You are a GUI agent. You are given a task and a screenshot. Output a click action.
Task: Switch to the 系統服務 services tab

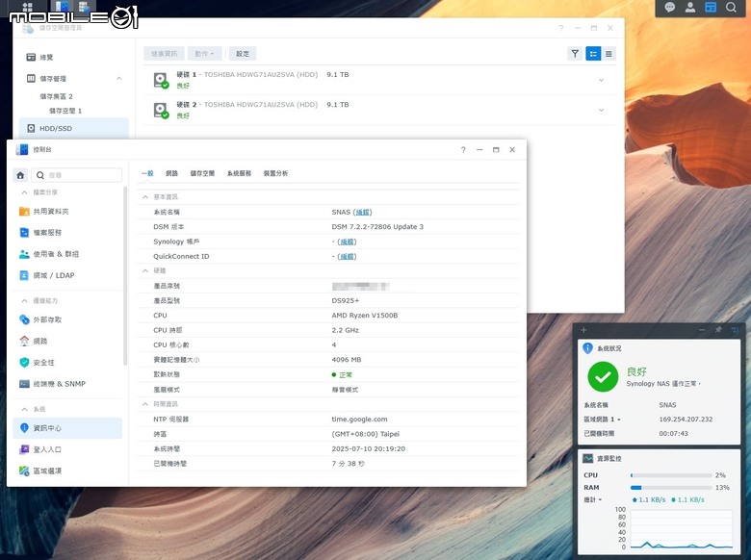239,173
